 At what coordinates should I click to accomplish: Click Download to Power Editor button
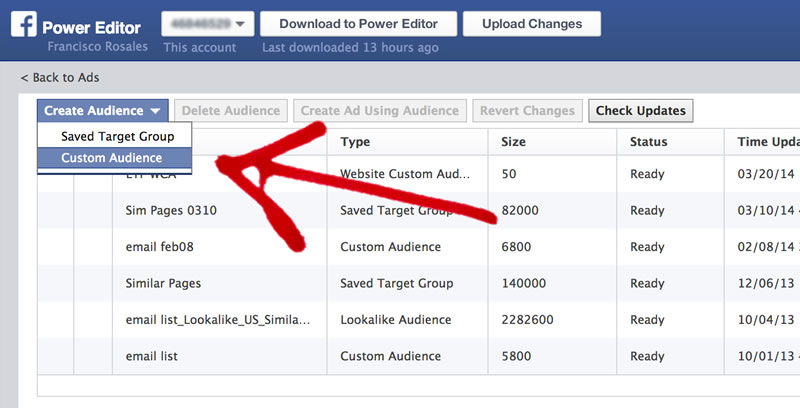click(x=358, y=24)
